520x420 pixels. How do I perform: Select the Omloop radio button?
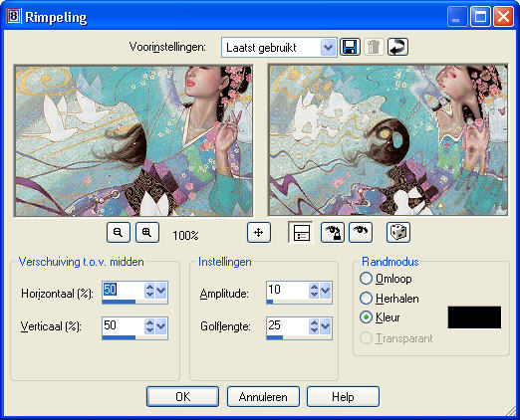click(x=366, y=279)
